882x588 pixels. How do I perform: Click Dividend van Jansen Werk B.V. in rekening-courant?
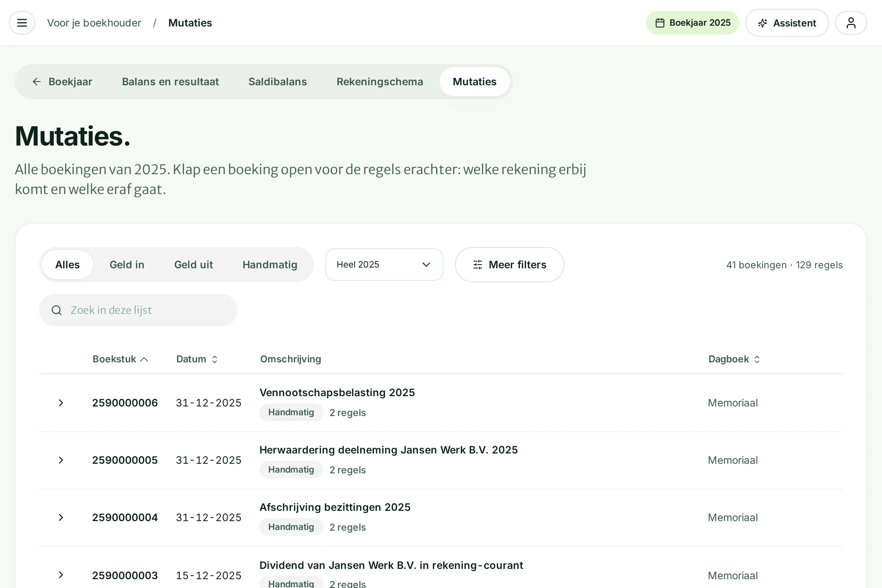pos(391,566)
